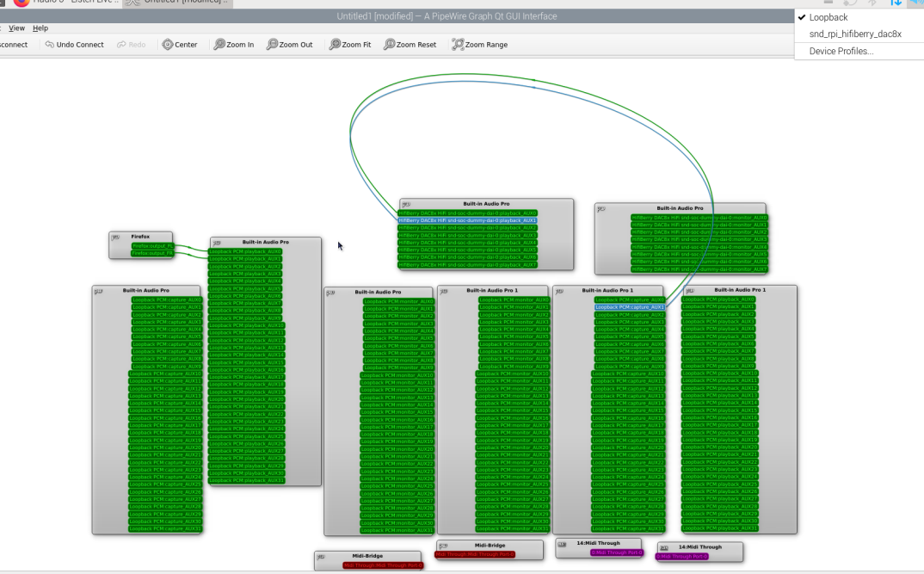The height and width of the screenshot is (574, 924).
Task: Click the Zoom Reset icon
Action: [x=389, y=44]
